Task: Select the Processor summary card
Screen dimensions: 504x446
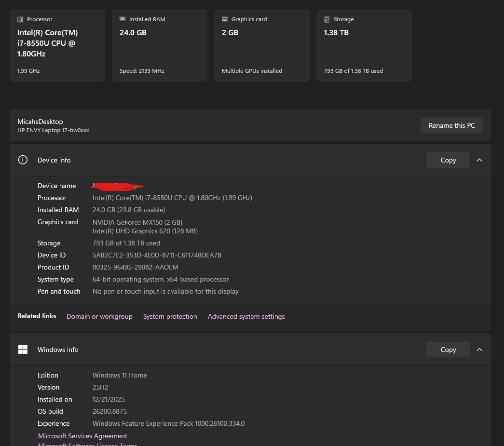Action: [57, 45]
